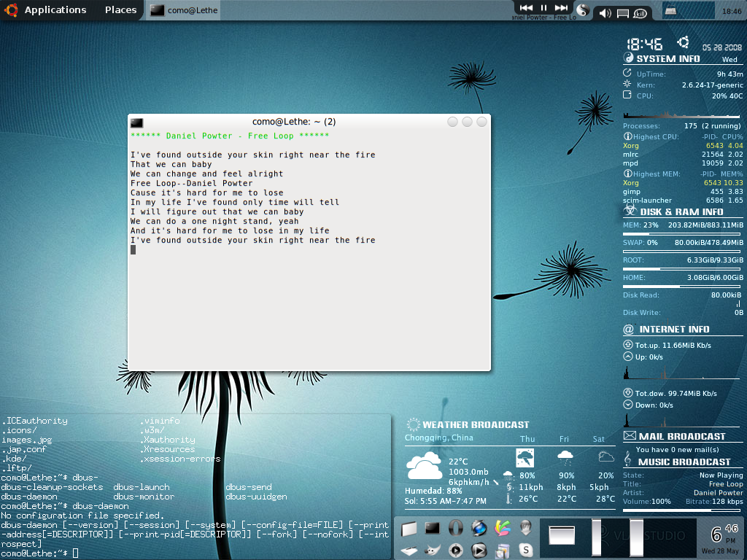Click the large cloud current weather icon
Viewport: 747px width, 560px height.
pyautogui.click(x=424, y=466)
